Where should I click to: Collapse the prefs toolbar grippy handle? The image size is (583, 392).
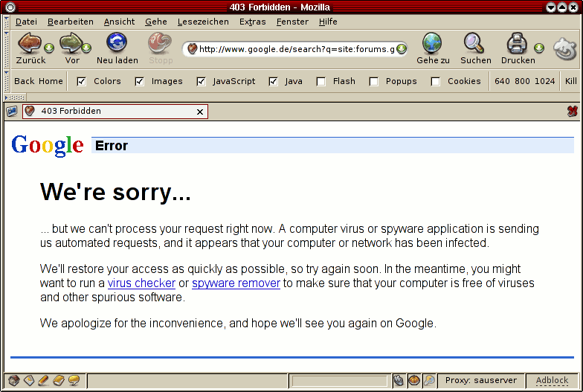click(x=6, y=81)
